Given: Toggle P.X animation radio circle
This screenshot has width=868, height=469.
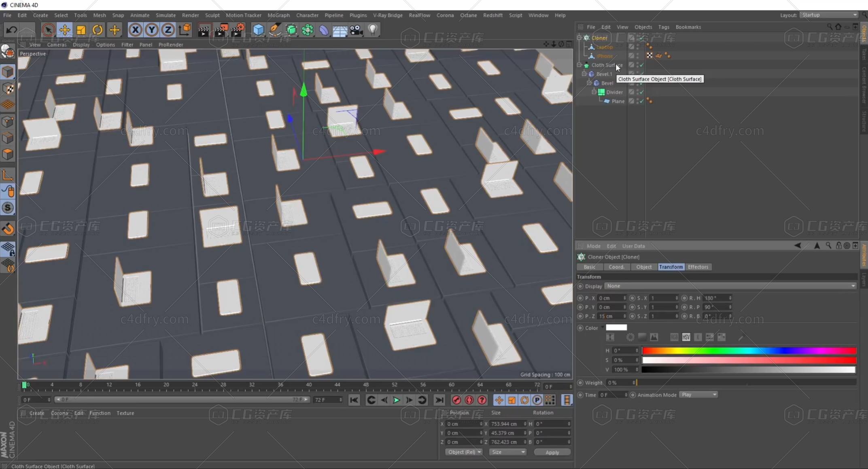Looking at the screenshot, I should pyautogui.click(x=580, y=298).
